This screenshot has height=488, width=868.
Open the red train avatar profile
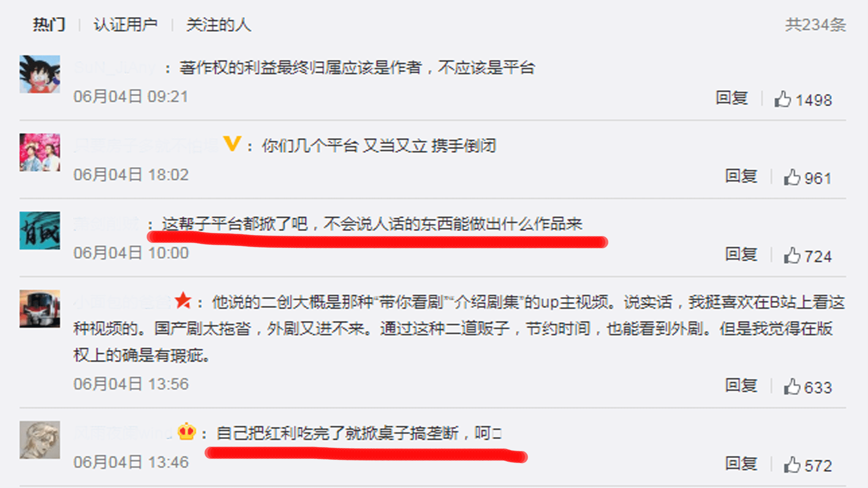point(40,309)
